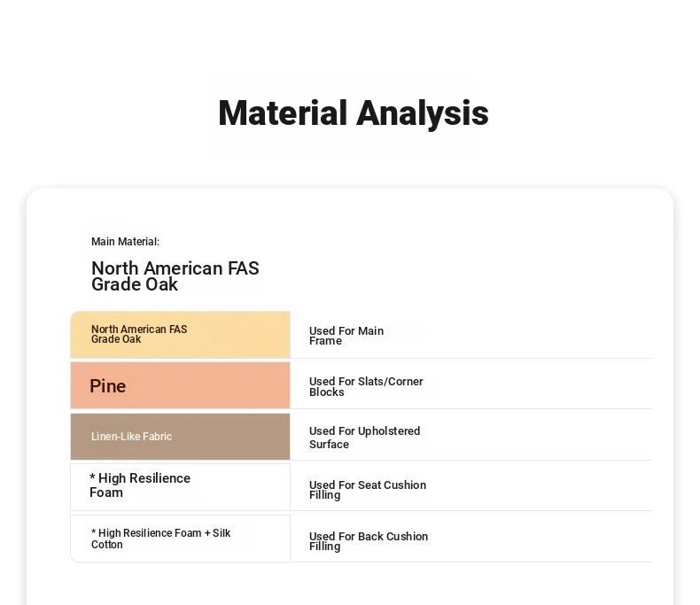The height and width of the screenshot is (605, 700).
Task: Click the word "Slats/Corner" in the Pine row
Action: pyautogui.click(x=391, y=382)
